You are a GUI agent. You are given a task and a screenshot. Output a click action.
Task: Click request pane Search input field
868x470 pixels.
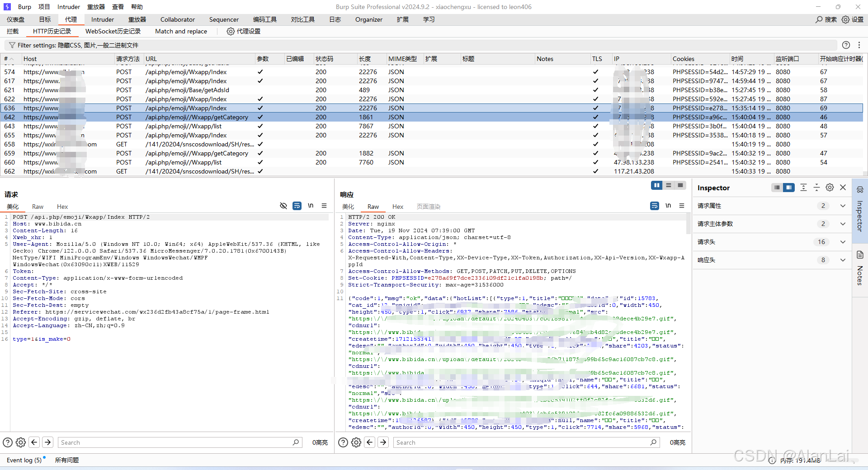180,442
